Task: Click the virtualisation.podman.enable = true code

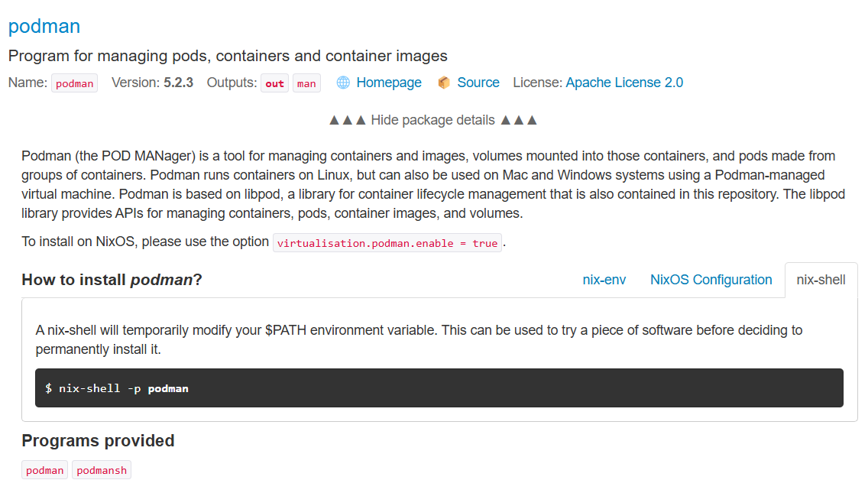Action: click(x=387, y=243)
